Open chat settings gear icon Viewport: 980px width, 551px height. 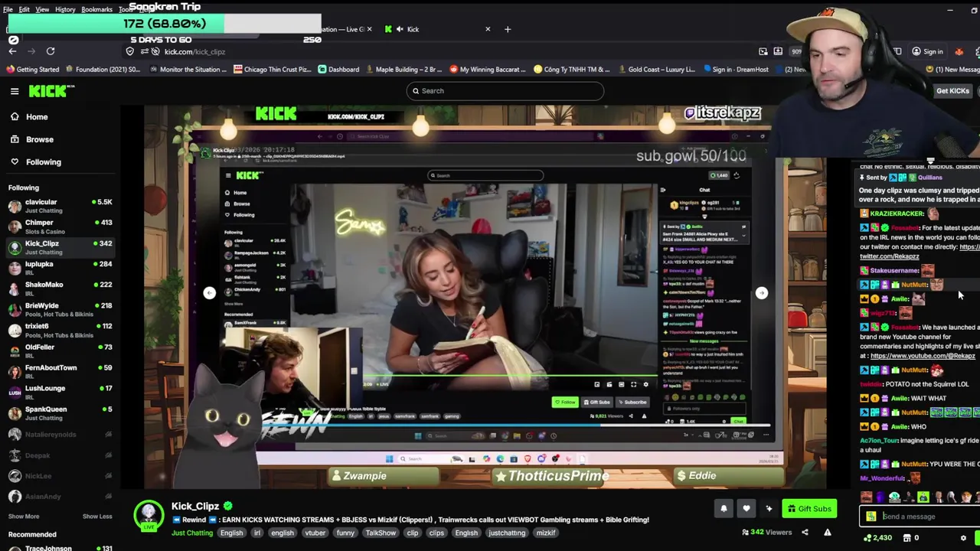[964, 538]
